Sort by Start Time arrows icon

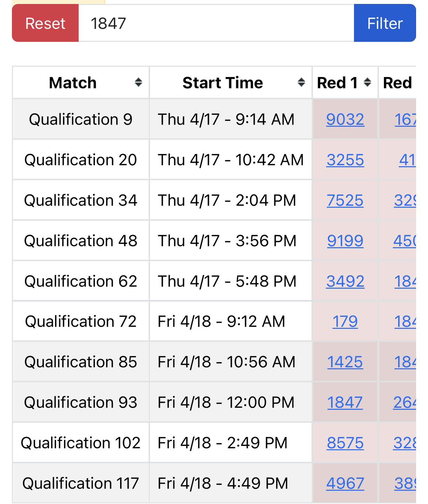pos(301,82)
